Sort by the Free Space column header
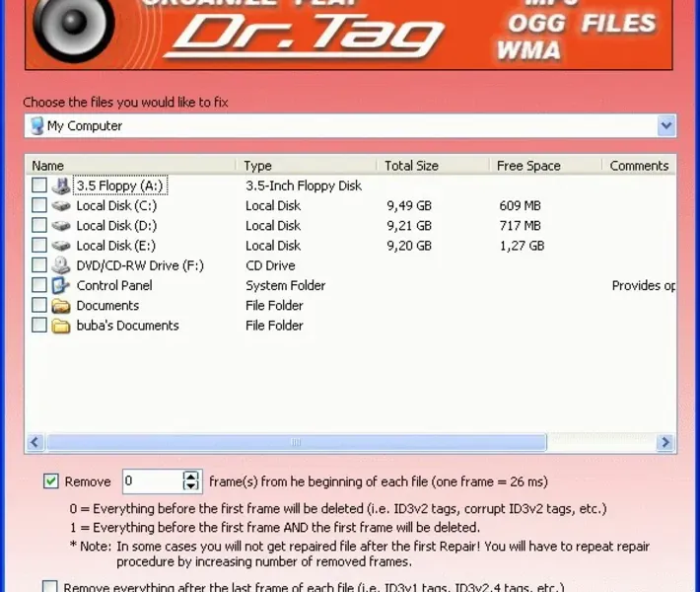Screen dimensions: 700x592 click(545, 166)
